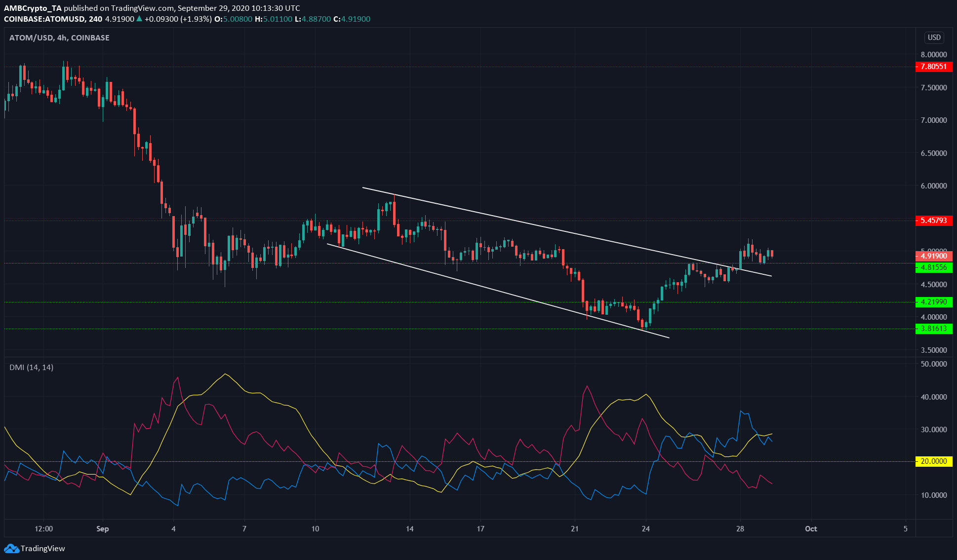Image resolution: width=957 pixels, height=560 pixels.
Task: Click the 10.0000 DMI axis value
Action: (x=934, y=495)
